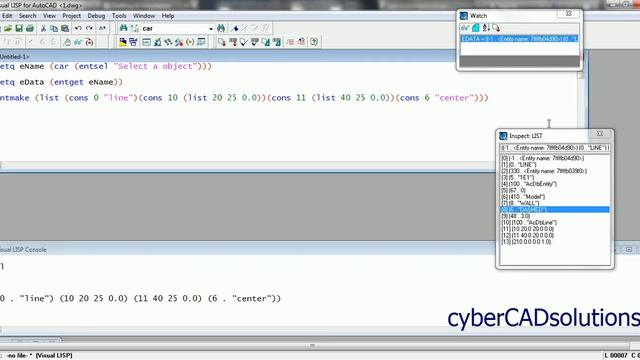Open the Window menu
Viewport: 640px width, 360px height.
144,16
